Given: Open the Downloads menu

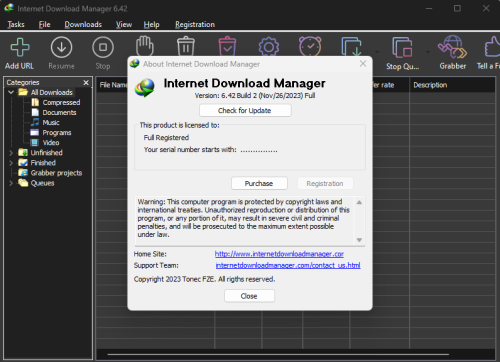Looking at the screenshot, I should 83,24.
